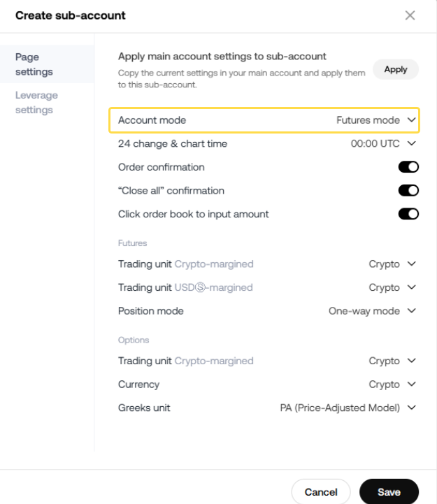This screenshot has height=504, width=437.
Task: Click the USDⓈ-margined trading unit chevron
Action: (411, 287)
